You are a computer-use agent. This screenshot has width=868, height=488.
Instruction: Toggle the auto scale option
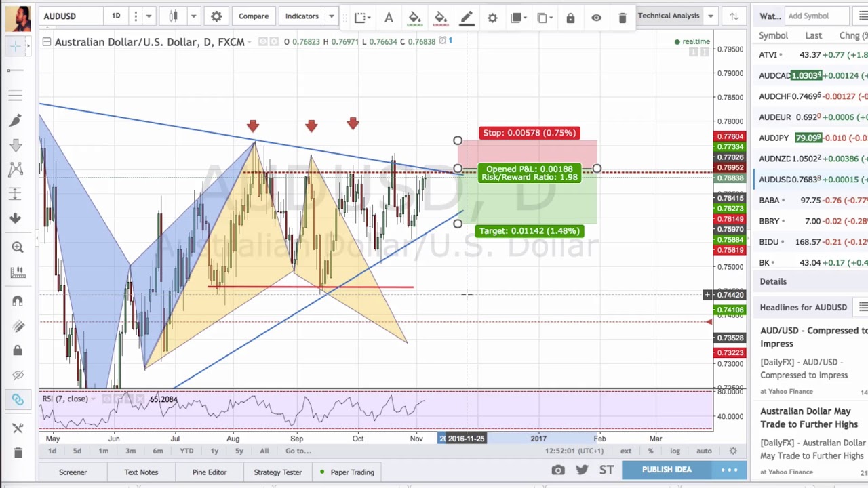coord(704,451)
